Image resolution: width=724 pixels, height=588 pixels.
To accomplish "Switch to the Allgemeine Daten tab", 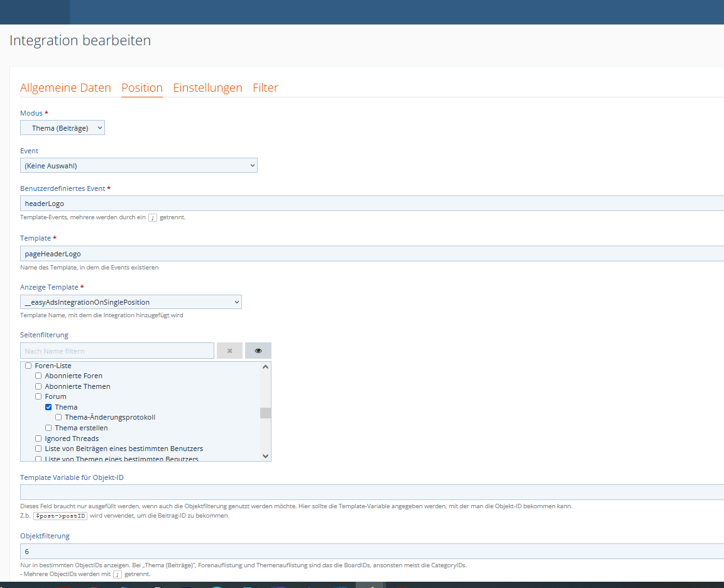I will [65, 88].
